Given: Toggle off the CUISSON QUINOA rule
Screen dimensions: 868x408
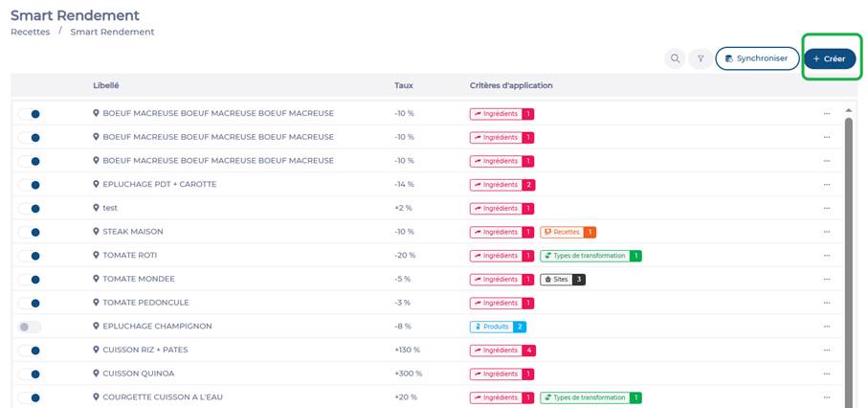Looking at the screenshot, I should [x=30, y=374].
